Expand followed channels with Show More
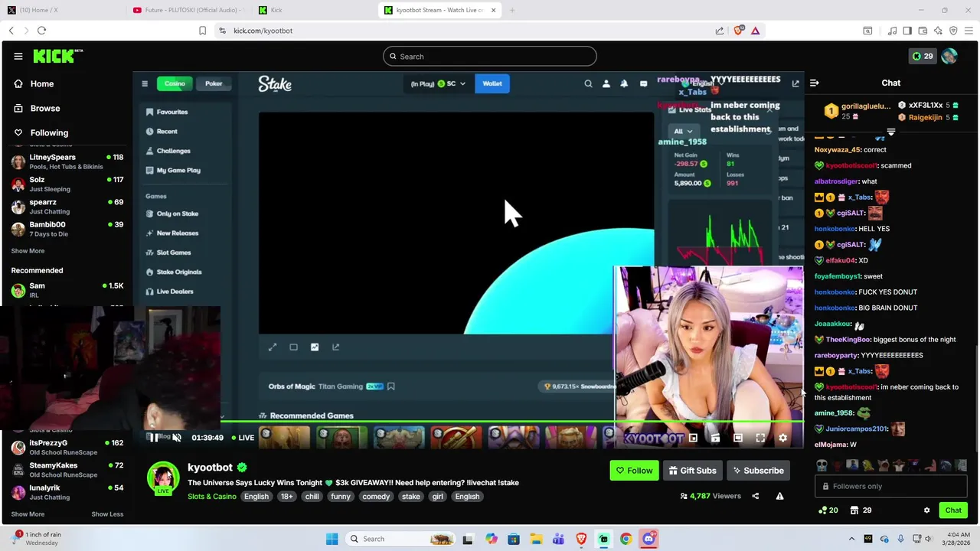This screenshot has height=551, width=980. [x=28, y=251]
